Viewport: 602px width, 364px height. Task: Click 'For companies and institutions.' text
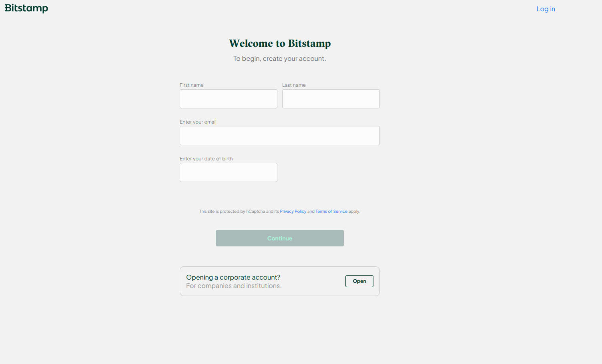pos(234,286)
